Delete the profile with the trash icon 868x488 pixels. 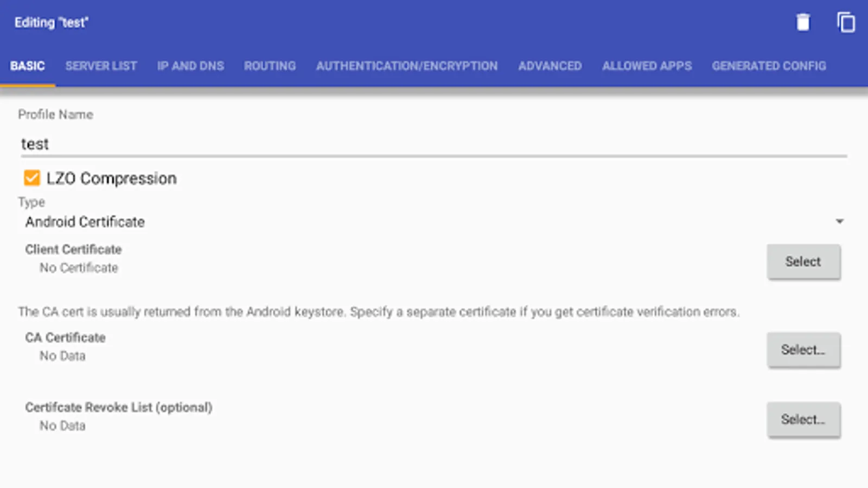(803, 22)
